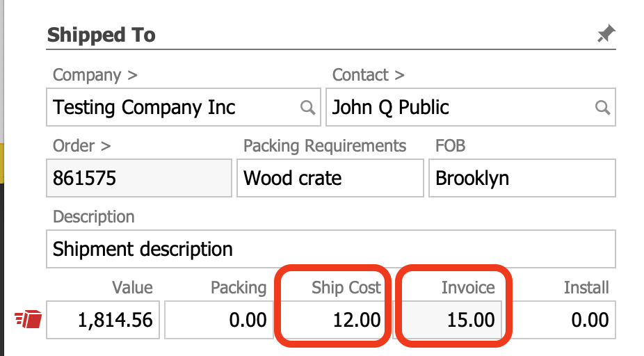Click the Company field search magnifier

307,108
